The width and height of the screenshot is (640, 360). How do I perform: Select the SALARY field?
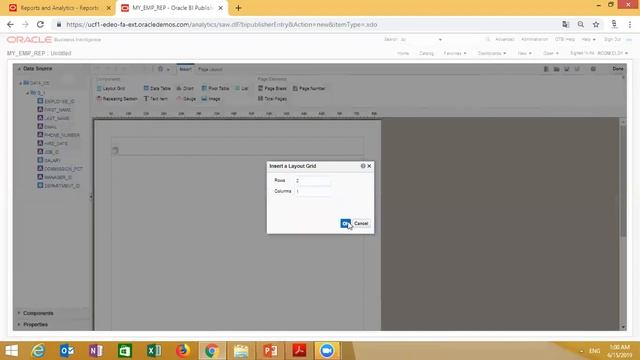(49, 160)
